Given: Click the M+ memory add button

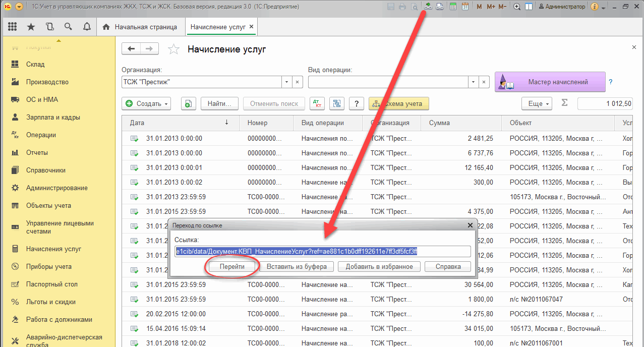Looking at the screenshot, I should [491, 7].
